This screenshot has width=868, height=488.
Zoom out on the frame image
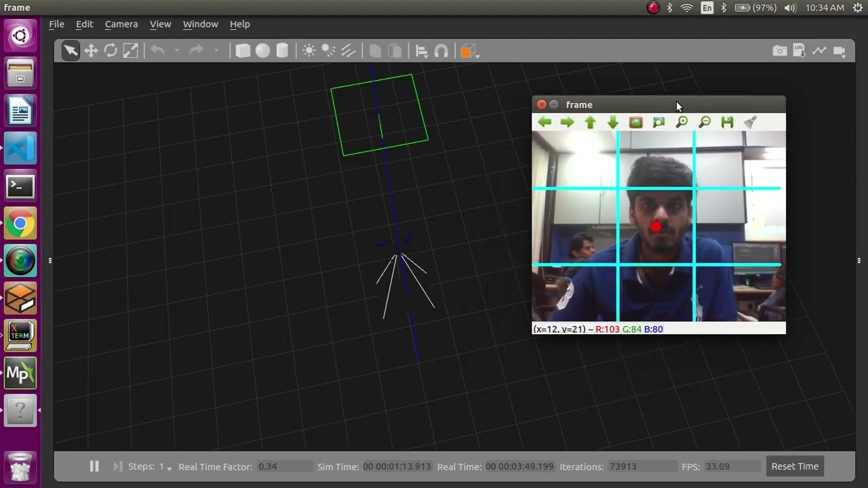705,122
